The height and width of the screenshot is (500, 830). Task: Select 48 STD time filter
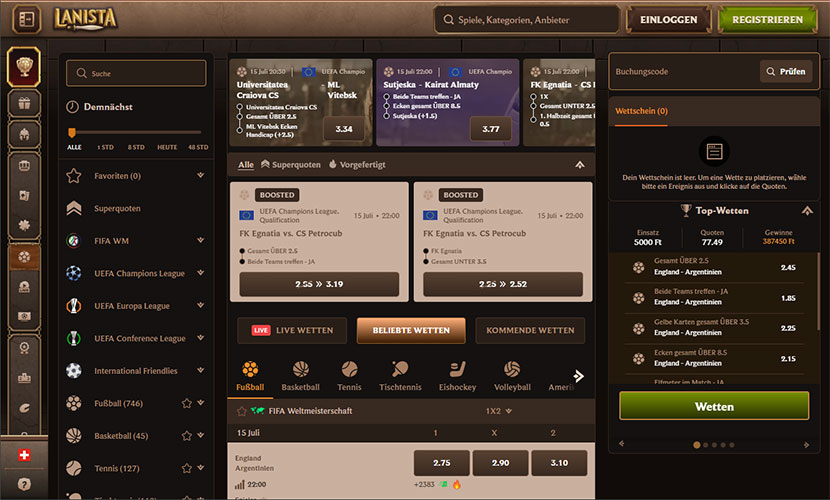coord(198,147)
